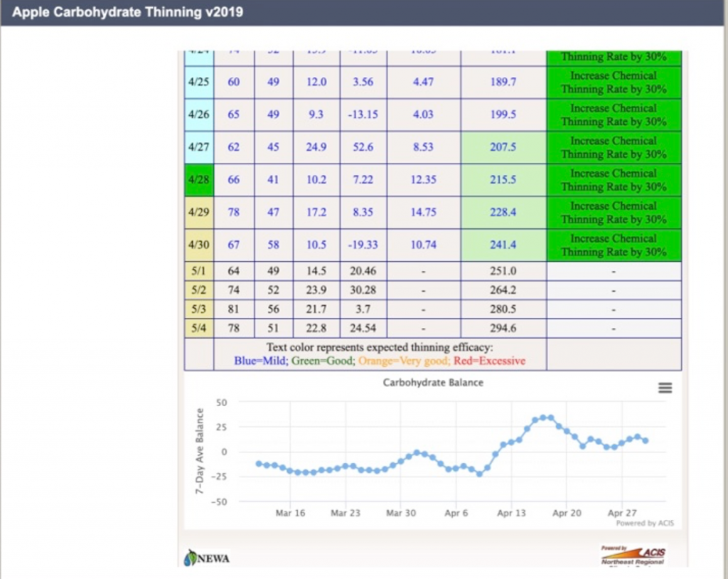Click the ACIS Northeast Regional logo
The width and height of the screenshot is (728, 579).
(633, 556)
